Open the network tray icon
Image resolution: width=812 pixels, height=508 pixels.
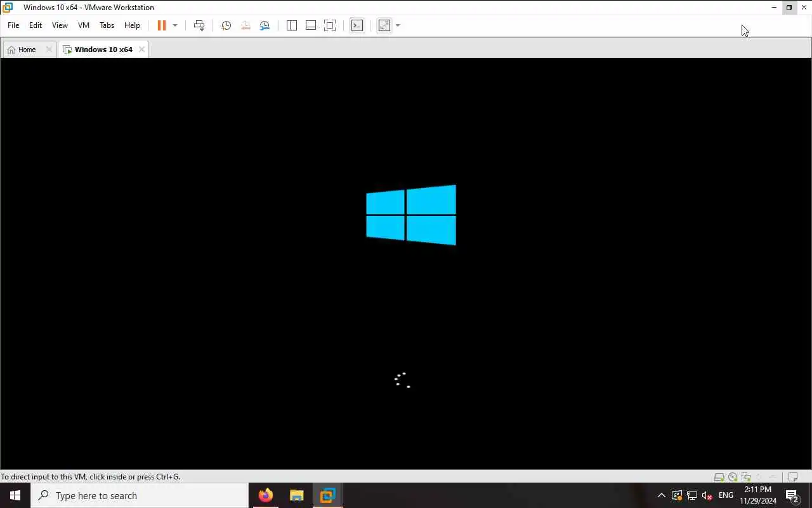692,495
